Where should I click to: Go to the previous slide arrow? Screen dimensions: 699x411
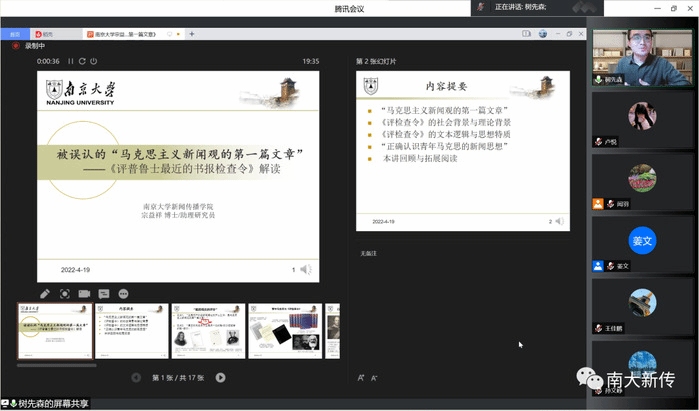136,377
